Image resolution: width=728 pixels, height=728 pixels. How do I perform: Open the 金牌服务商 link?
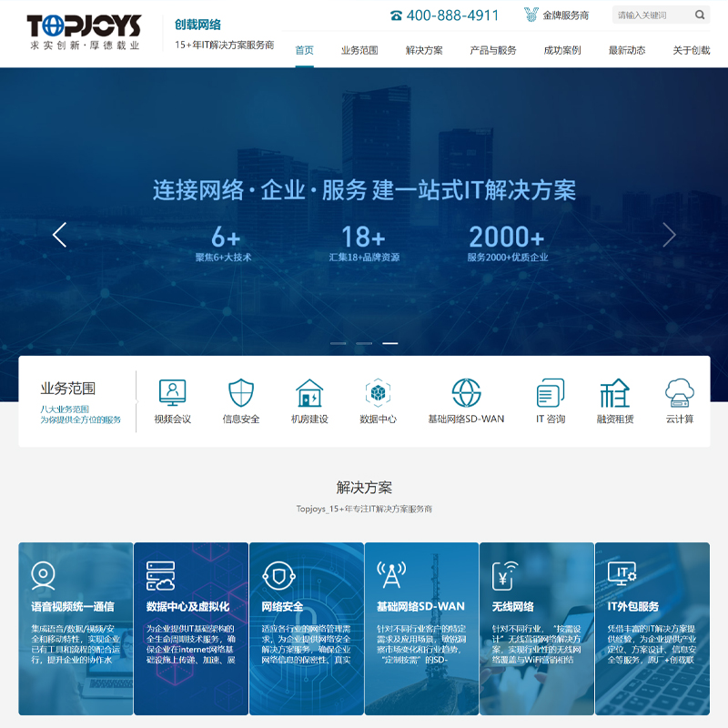(556, 15)
